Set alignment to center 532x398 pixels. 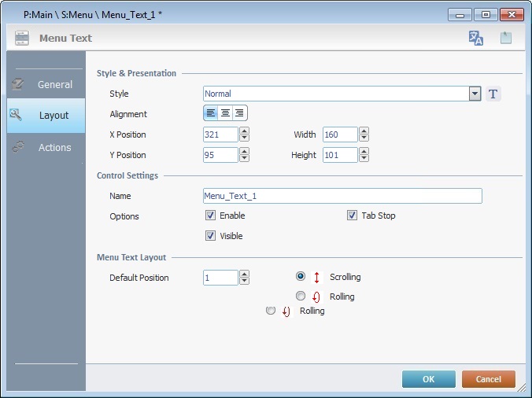coord(225,114)
